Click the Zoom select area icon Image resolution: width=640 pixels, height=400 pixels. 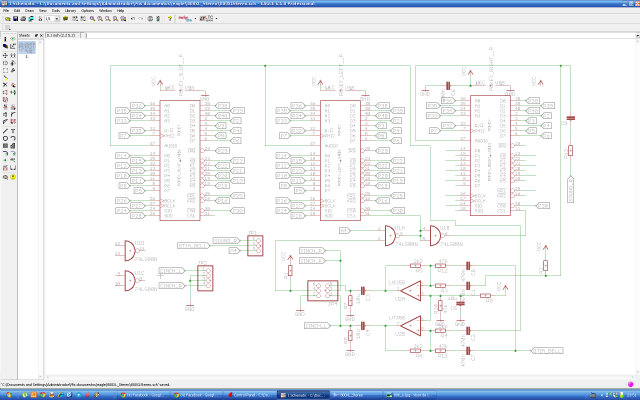tap(123, 19)
